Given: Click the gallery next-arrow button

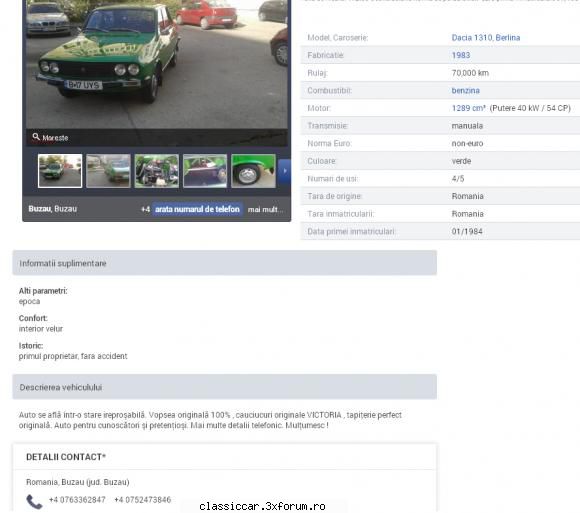Looking at the screenshot, I should click(x=284, y=171).
